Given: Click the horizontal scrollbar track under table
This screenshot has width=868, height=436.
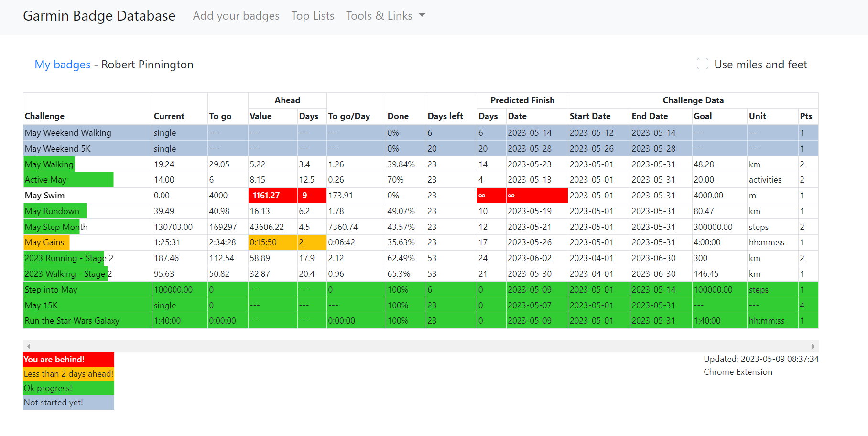Looking at the screenshot, I should point(421,346).
